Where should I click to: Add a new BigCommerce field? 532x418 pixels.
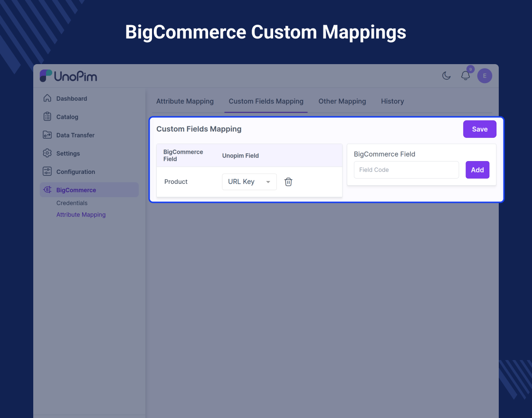pyautogui.click(x=477, y=170)
